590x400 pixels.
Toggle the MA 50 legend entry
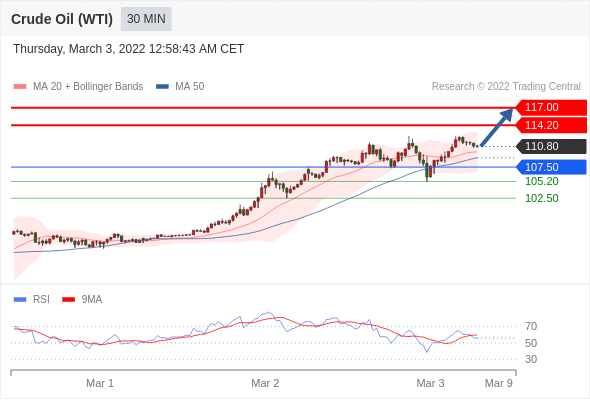[x=180, y=87]
